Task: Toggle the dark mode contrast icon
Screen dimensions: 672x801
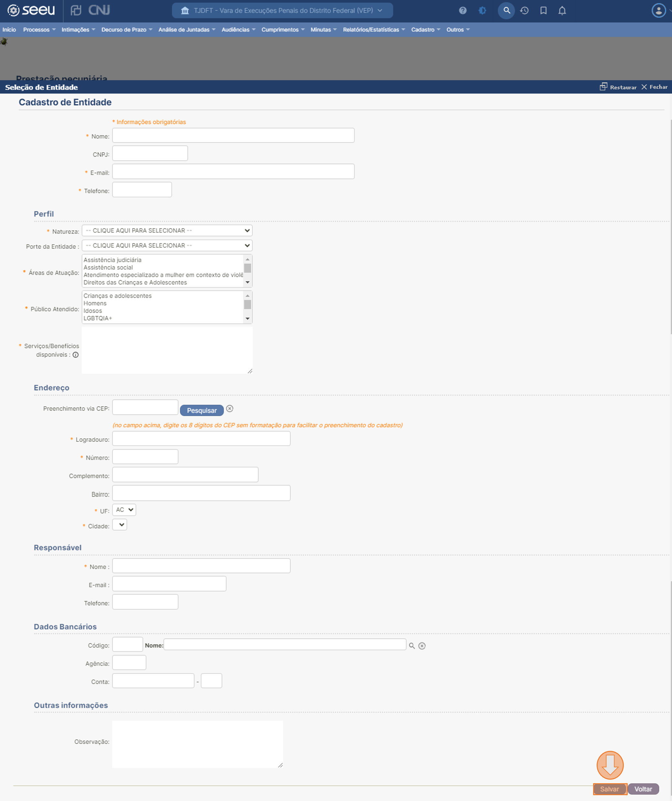Action: [x=482, y=11]
